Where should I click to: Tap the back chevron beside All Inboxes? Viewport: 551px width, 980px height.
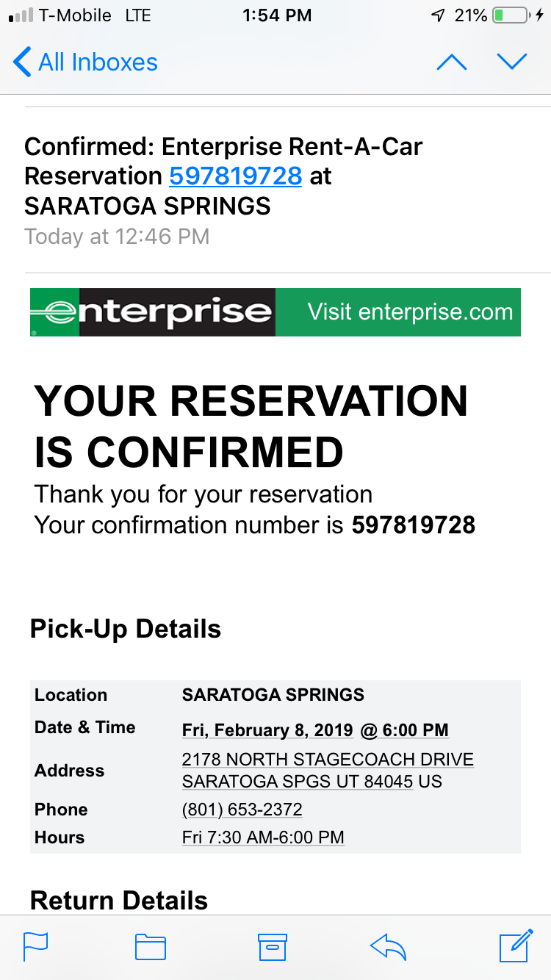coord(22,62)
